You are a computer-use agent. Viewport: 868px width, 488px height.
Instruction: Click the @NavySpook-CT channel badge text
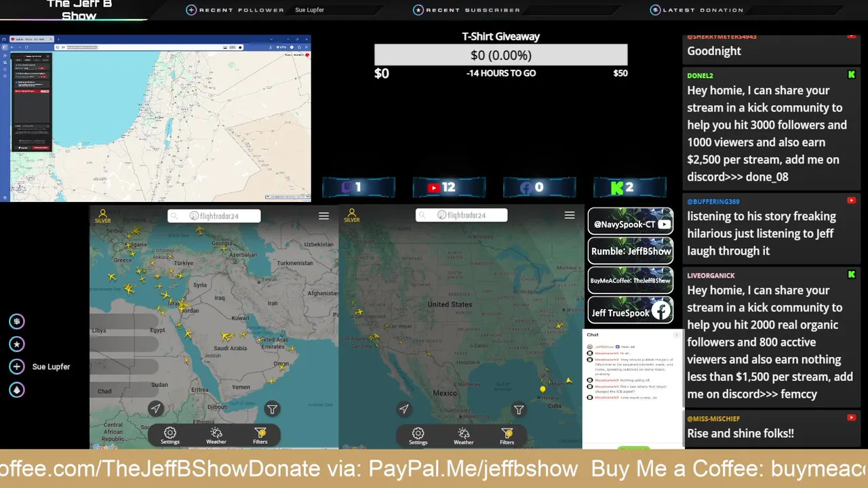click(x=625, y=224)
